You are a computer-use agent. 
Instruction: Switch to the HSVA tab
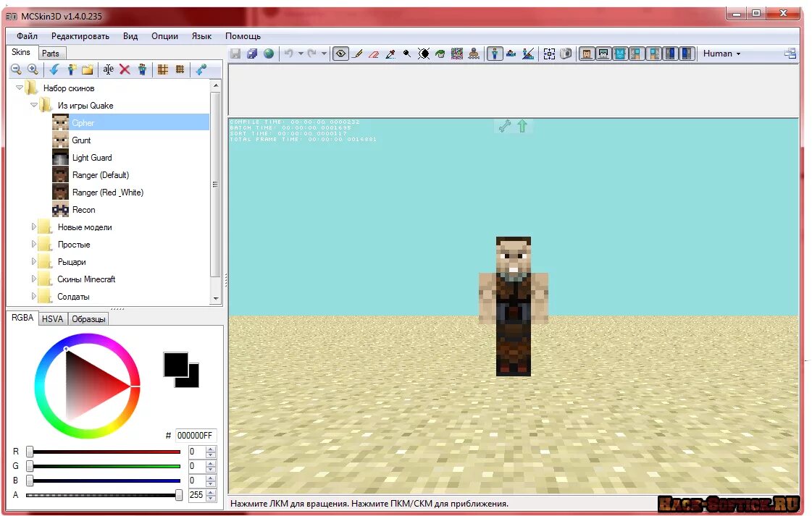pyautogui.click(x=52, y=319)
